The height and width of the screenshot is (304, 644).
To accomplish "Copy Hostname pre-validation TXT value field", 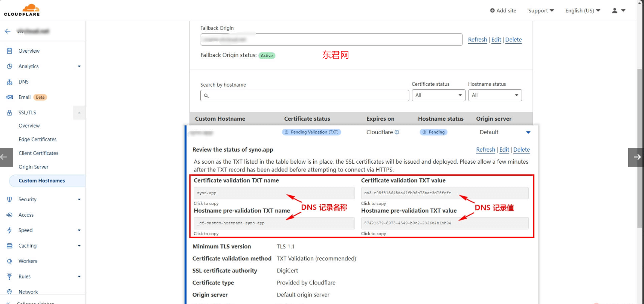I will (445, 223).
